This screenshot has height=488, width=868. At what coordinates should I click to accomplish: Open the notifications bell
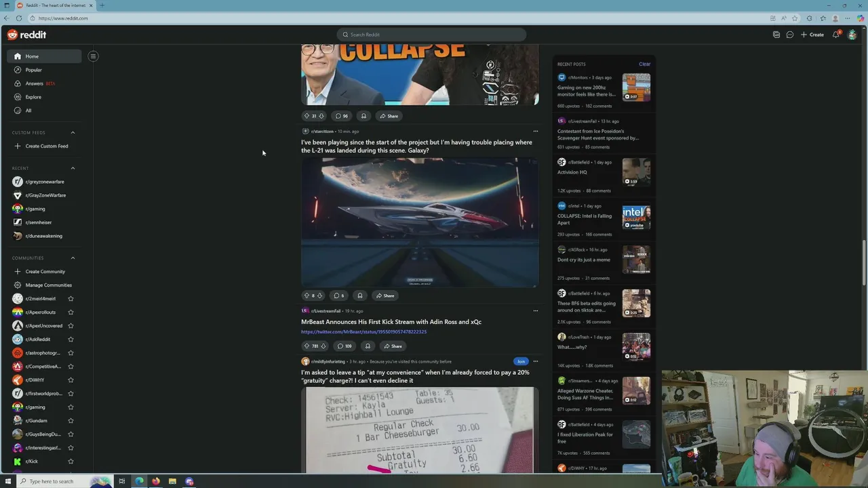pos(836,35)
